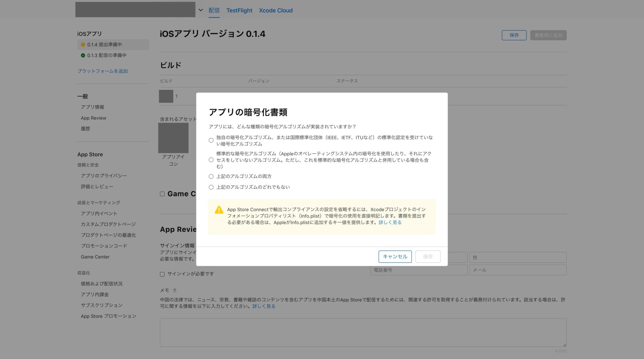The width and height of the screenshot is (644, 359).
Task: Open App Review in sidebar
Action: 94,118
